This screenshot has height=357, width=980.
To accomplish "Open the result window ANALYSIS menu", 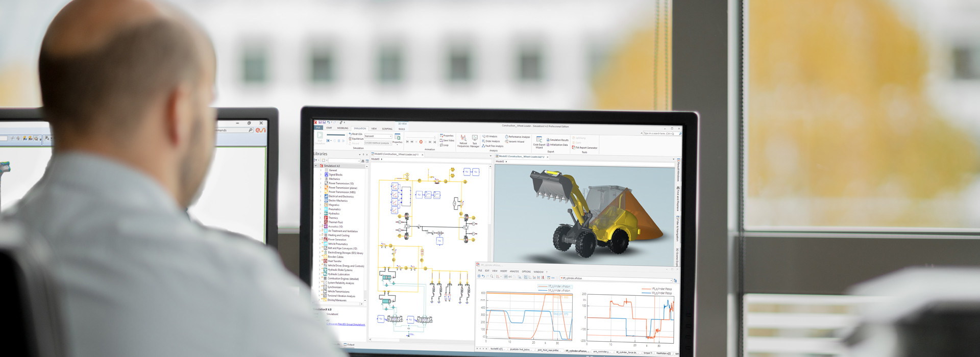I will tap(514, 271).
